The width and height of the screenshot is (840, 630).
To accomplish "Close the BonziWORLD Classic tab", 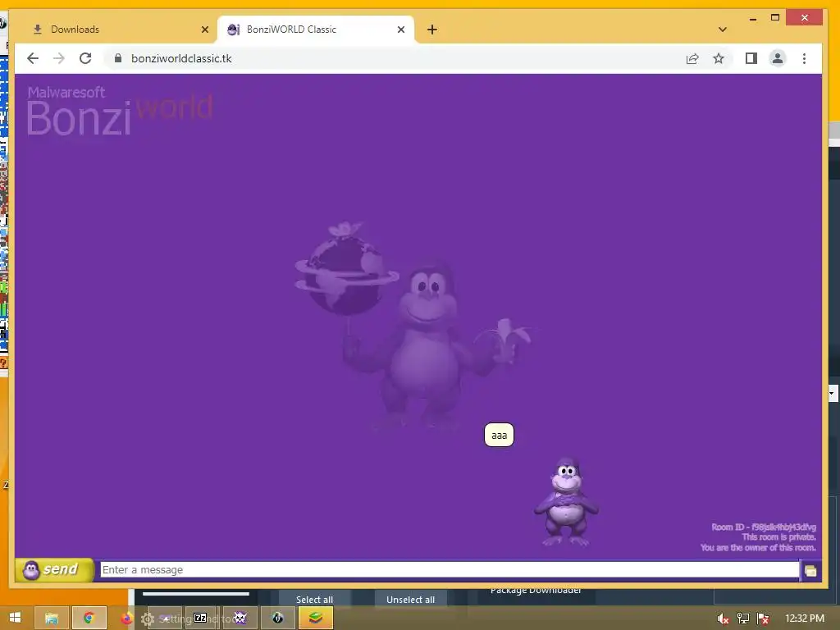I will click(400, 30).
